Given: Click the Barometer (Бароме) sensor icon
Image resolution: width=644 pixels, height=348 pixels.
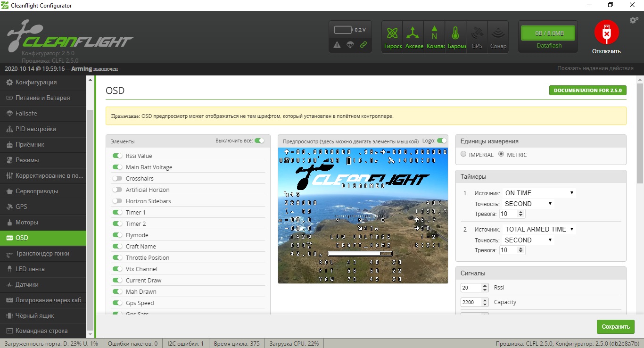Looking at the screenshot, I should pos(456,36).
